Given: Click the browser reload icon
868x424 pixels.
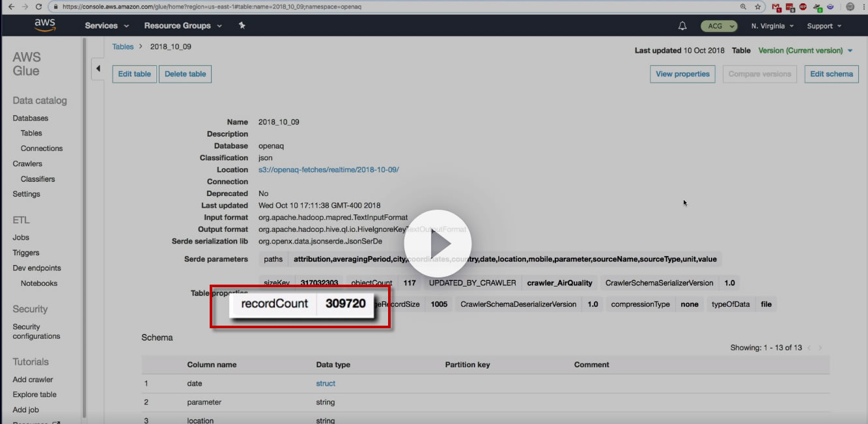Looking at the screenshot, I should tap(38, 7).
